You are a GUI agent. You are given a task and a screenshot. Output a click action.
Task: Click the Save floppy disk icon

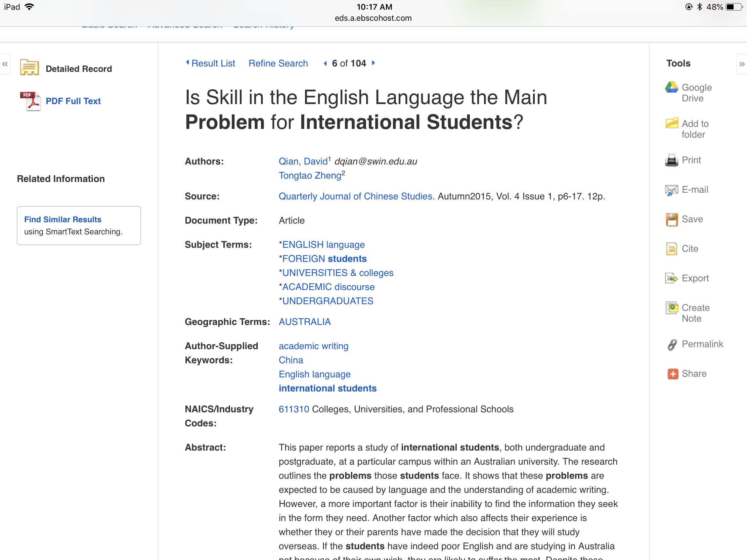point(671,220)
